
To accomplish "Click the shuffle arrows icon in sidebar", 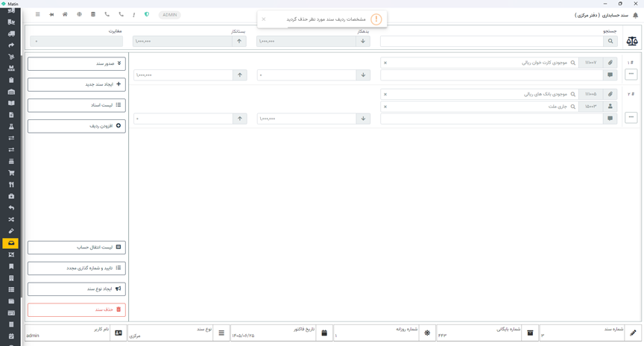I will (11, 219).
